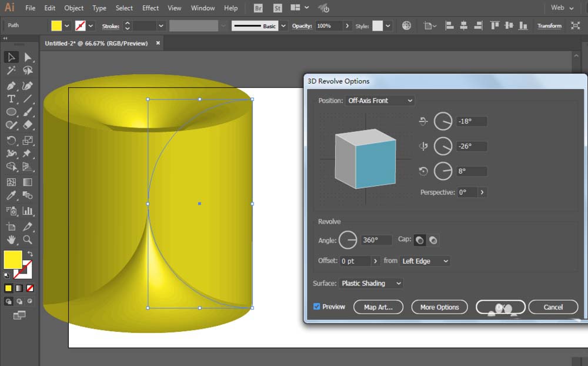Viewport: 588px width, 366px height.
Task: Switch to Draw Normal mode
Action: pos(8,301)
